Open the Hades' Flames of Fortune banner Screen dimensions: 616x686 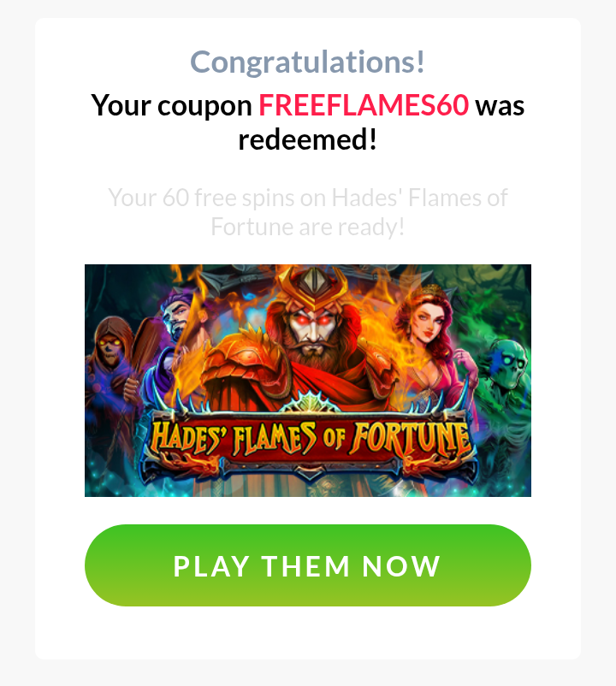307,380
